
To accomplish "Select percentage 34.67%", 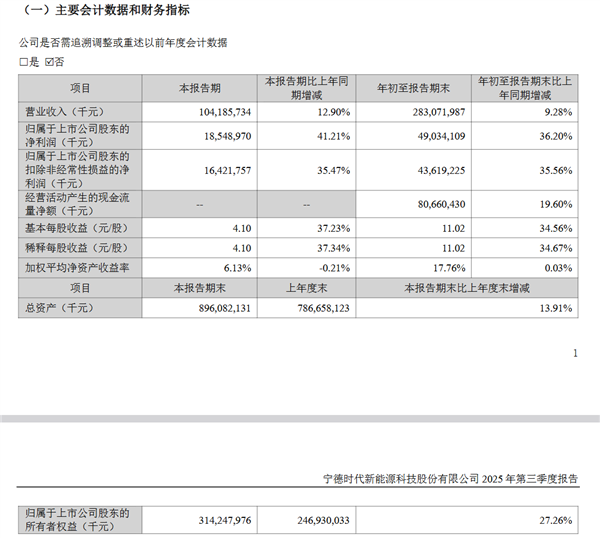I will pyautogui.click(x=556, y=248).
